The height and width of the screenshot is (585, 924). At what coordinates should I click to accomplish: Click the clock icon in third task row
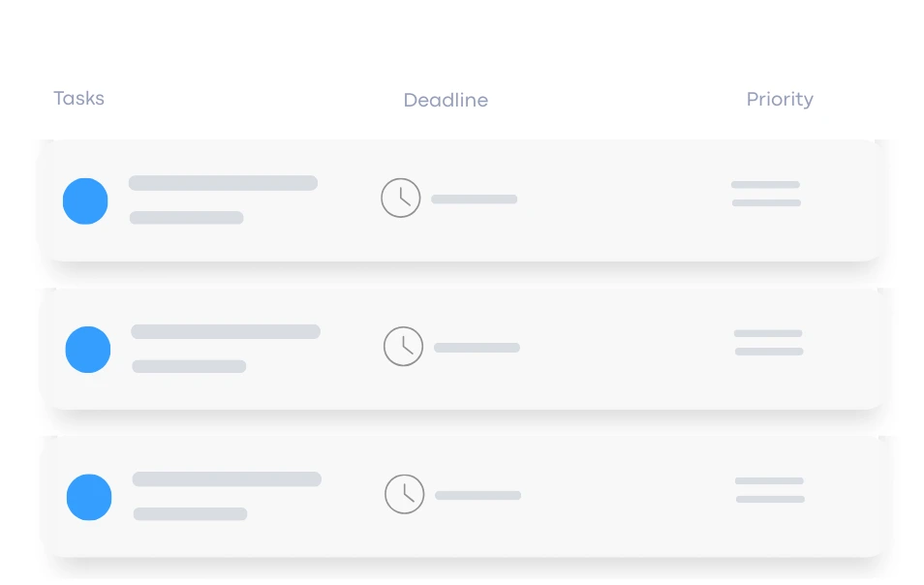point(405,494)
